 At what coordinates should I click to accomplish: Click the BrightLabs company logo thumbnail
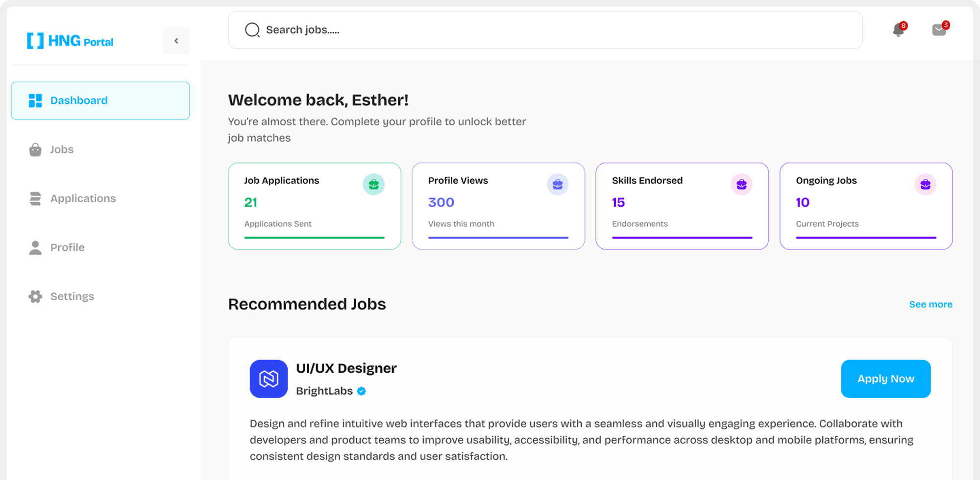tap(269, 379)
